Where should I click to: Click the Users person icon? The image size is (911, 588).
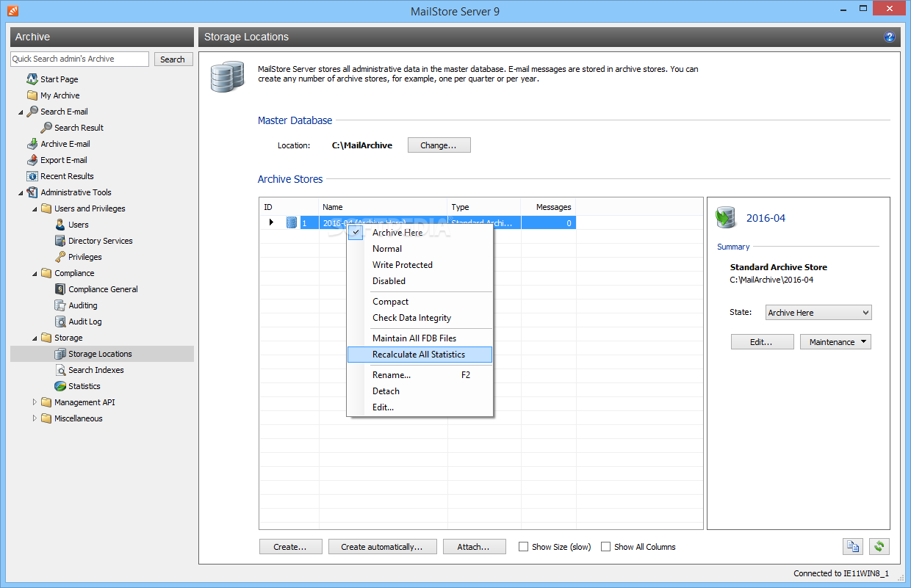60,225
